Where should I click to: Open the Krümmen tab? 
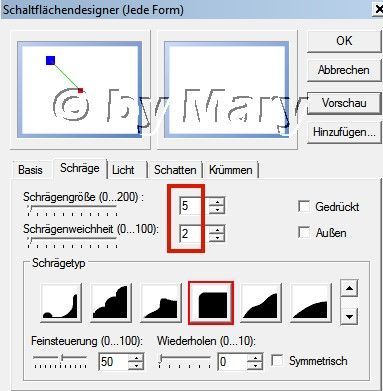tap(231, 170)
